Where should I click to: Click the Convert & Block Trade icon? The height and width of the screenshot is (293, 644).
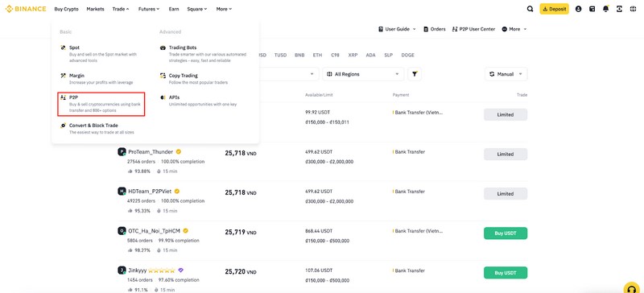point(63,126)
